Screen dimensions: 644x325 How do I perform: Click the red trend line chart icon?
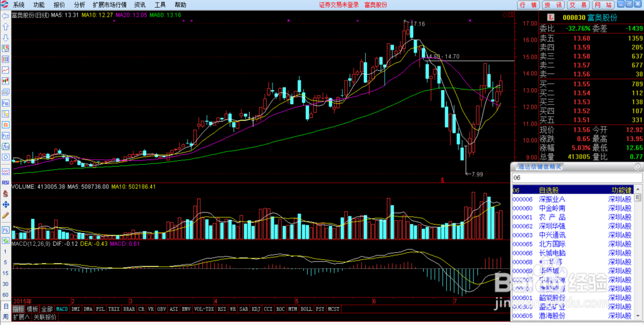(x=6, y=70)
